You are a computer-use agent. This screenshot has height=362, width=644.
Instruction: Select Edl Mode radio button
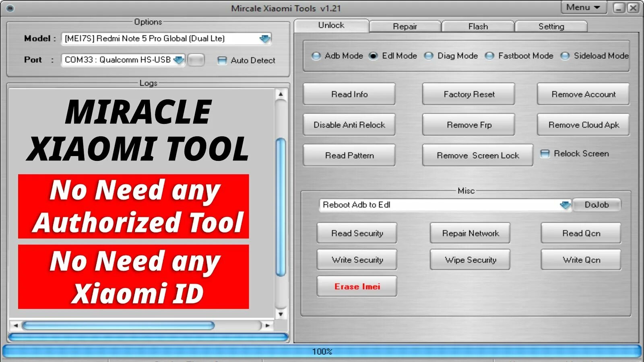coord(374,56)
